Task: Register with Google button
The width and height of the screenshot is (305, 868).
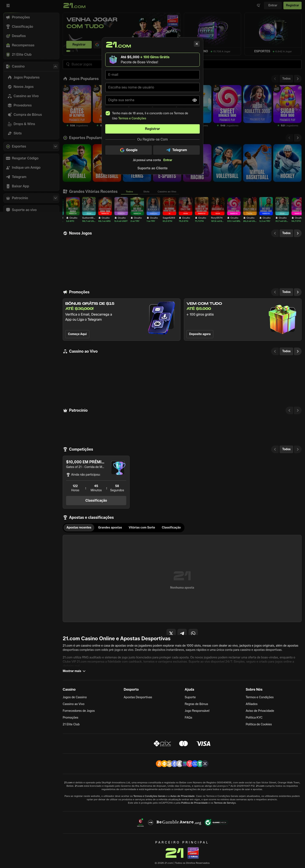Action: tap(128, 150)
